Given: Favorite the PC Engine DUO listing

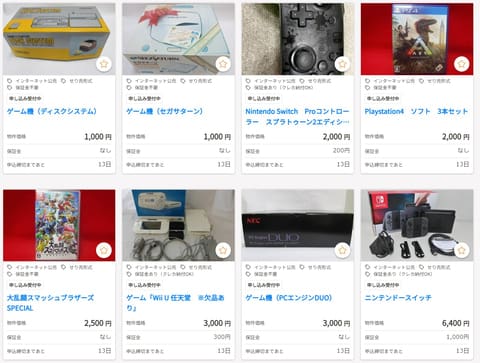Looking at the screenshot, I should coord(342,250).
